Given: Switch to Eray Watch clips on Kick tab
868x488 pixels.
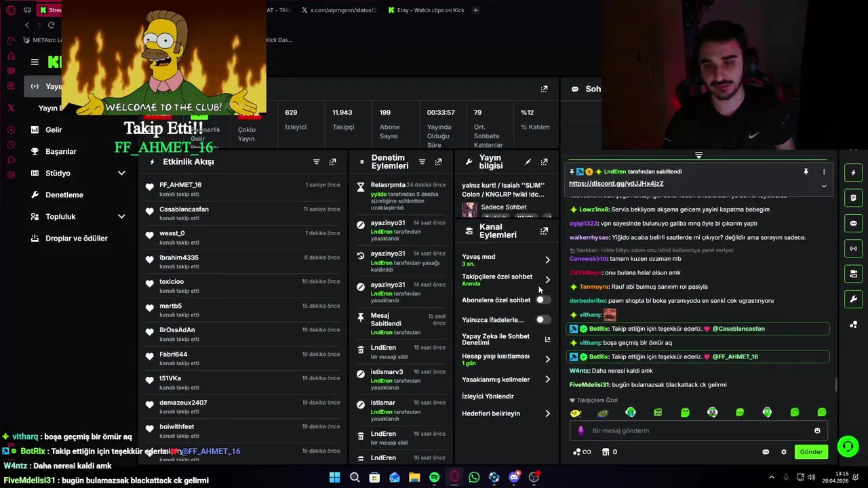Looking at the screenshot, I should click(426, 10).
